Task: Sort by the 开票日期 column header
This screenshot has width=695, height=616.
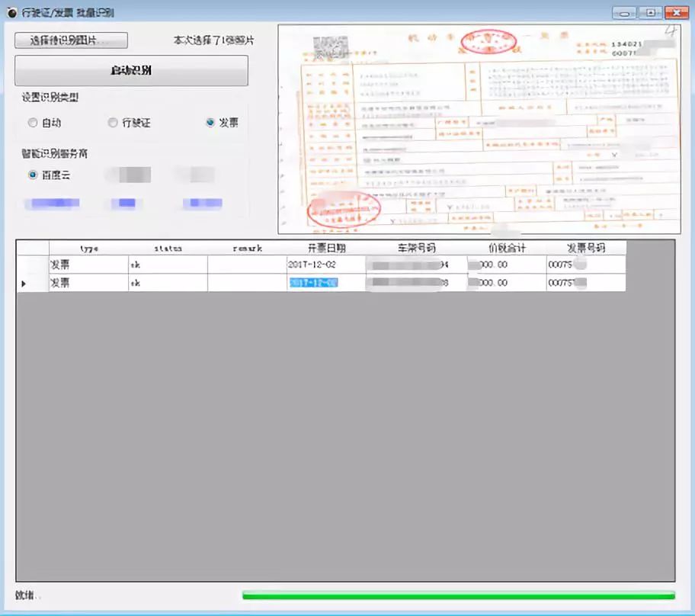Action: tap(326, 248)
